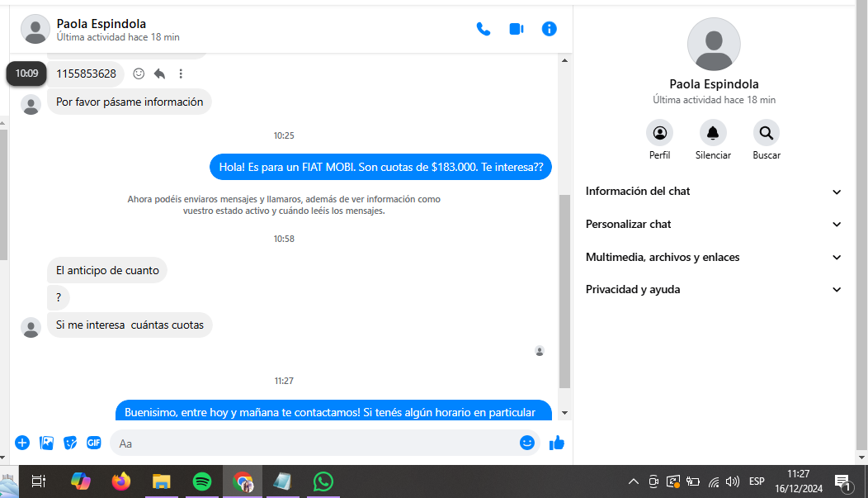Open Paola's profile via Perfil button
Screen dimensions: 868x498
(659, 133)
